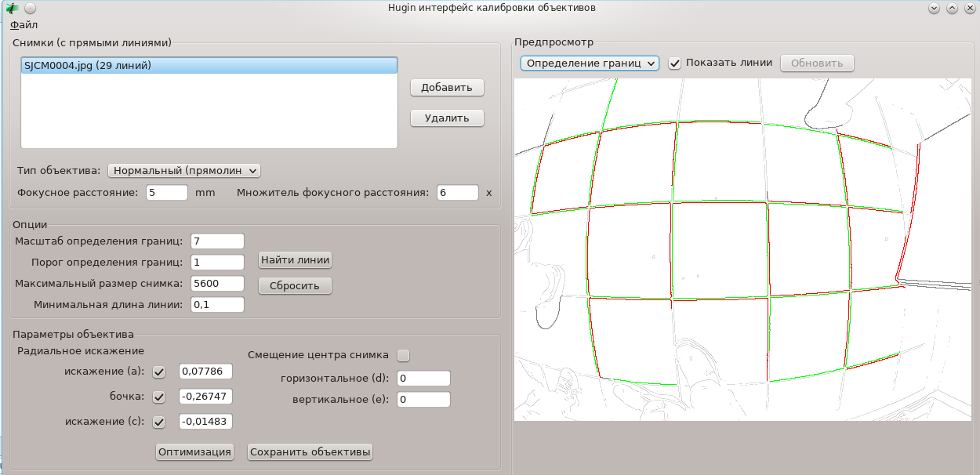Open the Тип объектива lens type dropdown

pyautogui.click(x=183, y=170)
